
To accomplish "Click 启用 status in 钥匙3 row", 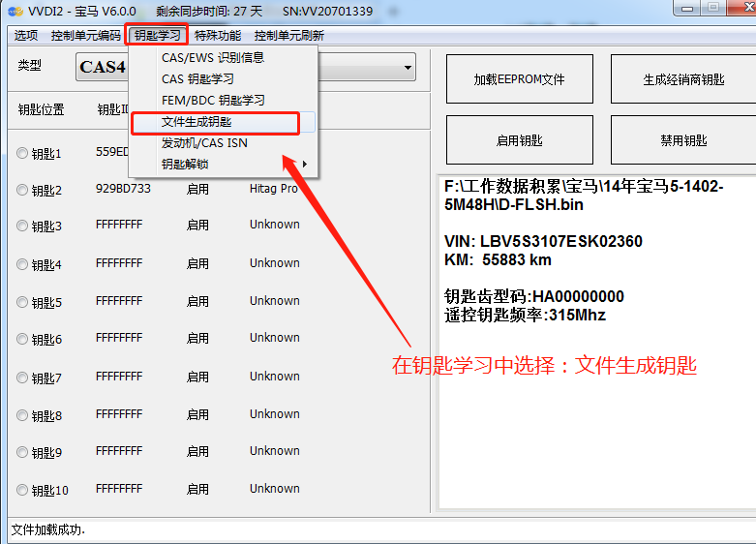I will pyautogui.click(x=197, y=225).
